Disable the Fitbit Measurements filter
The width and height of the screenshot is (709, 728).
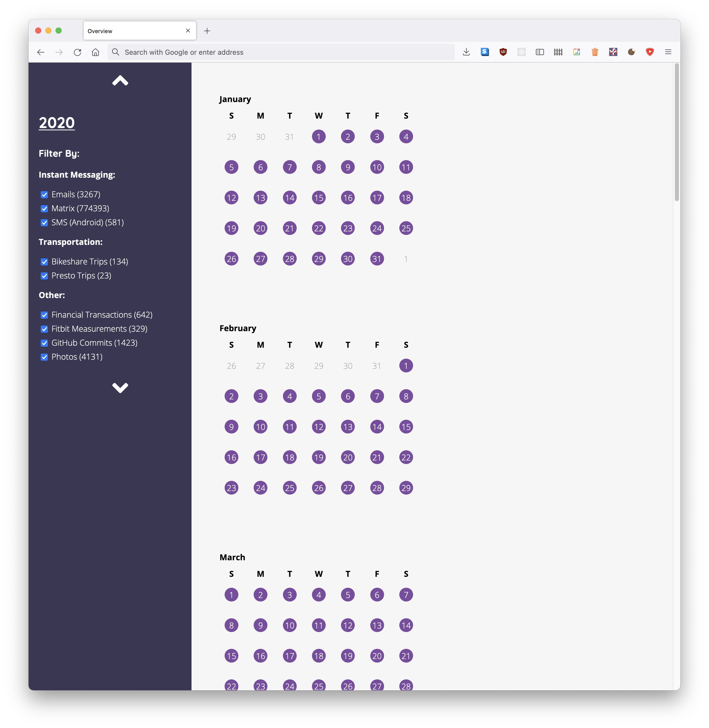[44, 329]
